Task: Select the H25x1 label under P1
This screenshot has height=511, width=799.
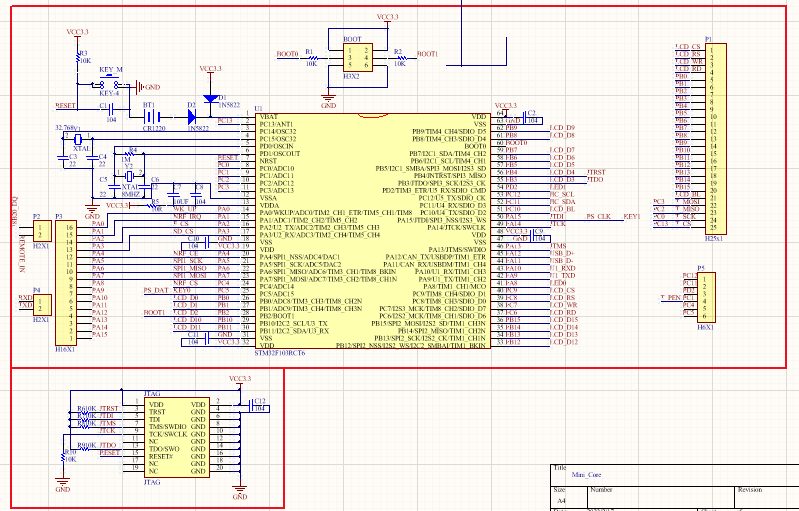Action: (714, 238)
